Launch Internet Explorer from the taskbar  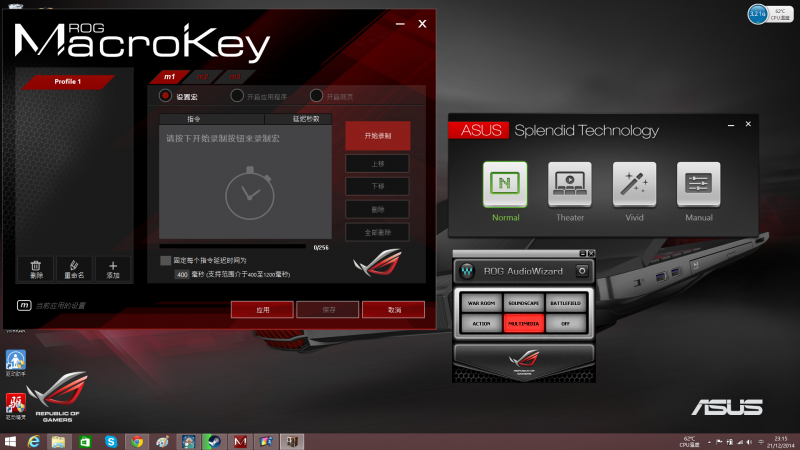[34, 441]
